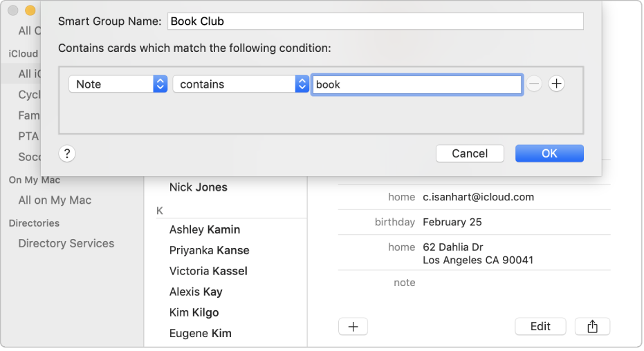Select contact Victoria Kassel
The image size is (644, 351).
(208, 271)
